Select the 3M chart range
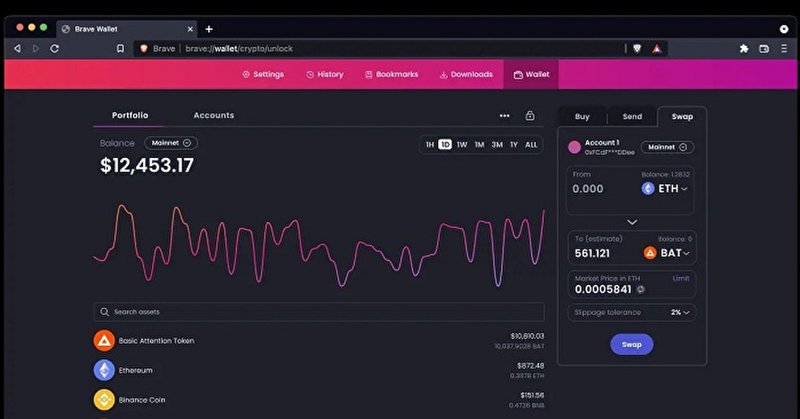This screenshot has width=800, height=419. click(497, 145)
